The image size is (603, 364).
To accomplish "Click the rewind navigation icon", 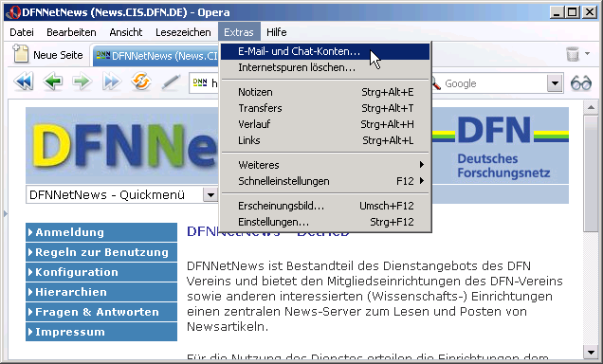I will click(x=24, y=82).
